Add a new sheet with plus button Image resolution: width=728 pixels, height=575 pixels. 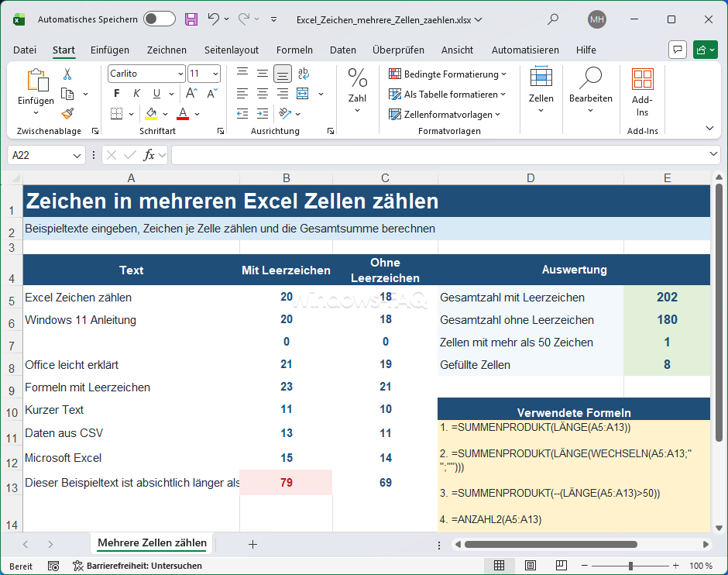252,544
